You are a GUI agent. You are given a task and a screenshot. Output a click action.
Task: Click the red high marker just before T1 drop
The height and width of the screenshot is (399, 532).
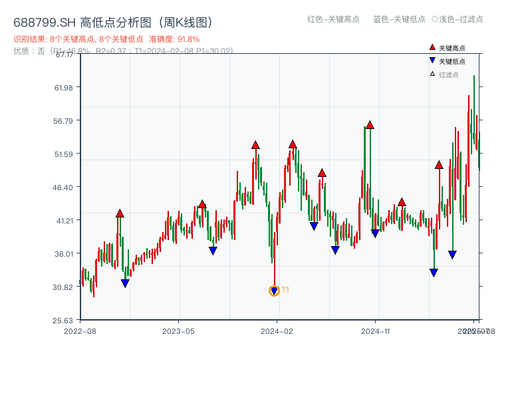(255, 145)
